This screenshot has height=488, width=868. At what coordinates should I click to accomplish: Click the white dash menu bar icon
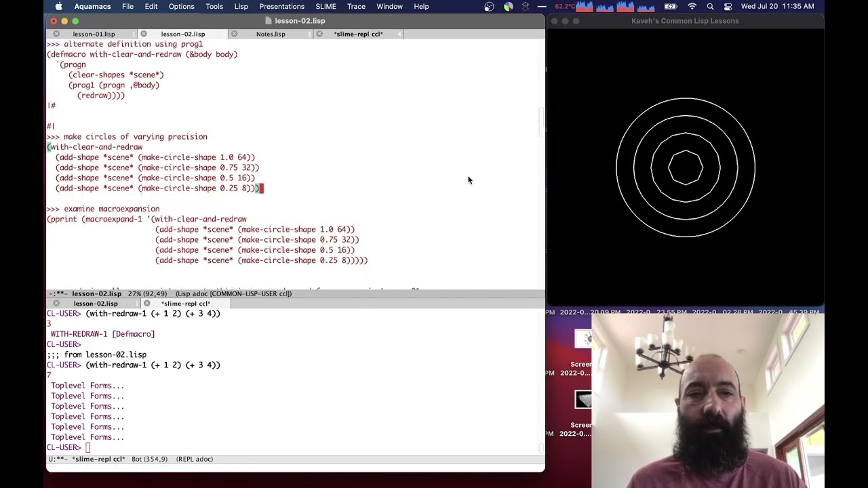click(x=541, y=7)
